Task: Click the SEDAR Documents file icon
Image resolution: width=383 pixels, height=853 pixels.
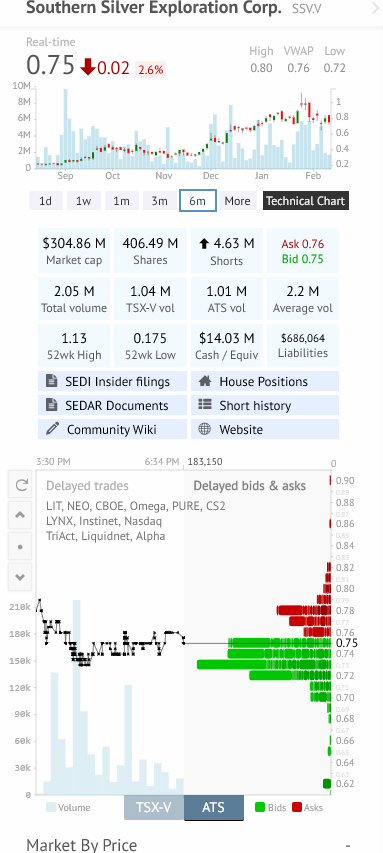Action: point(52,405)
